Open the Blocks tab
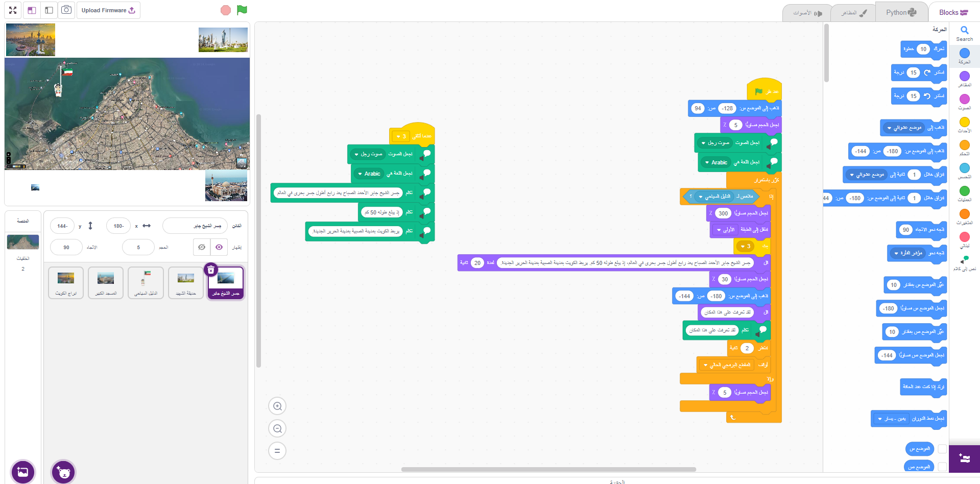Screen dimensions: 980x484 coord(953,12)
